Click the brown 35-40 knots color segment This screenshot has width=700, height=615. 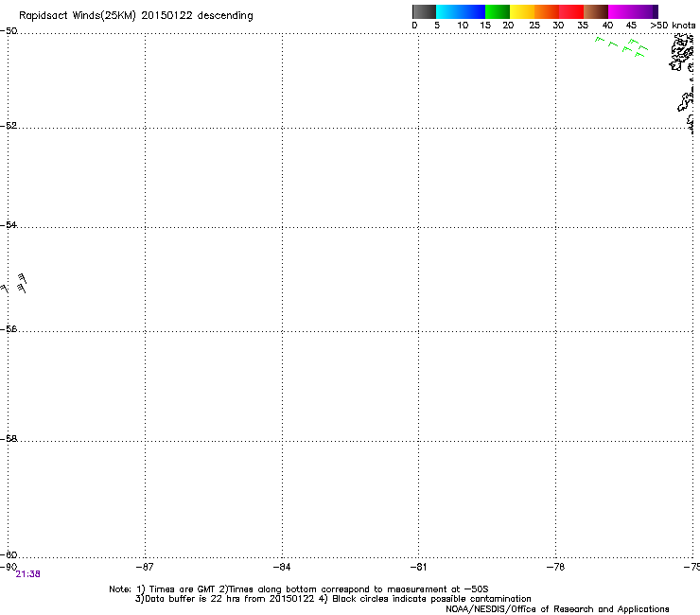[x=596, y=11]
